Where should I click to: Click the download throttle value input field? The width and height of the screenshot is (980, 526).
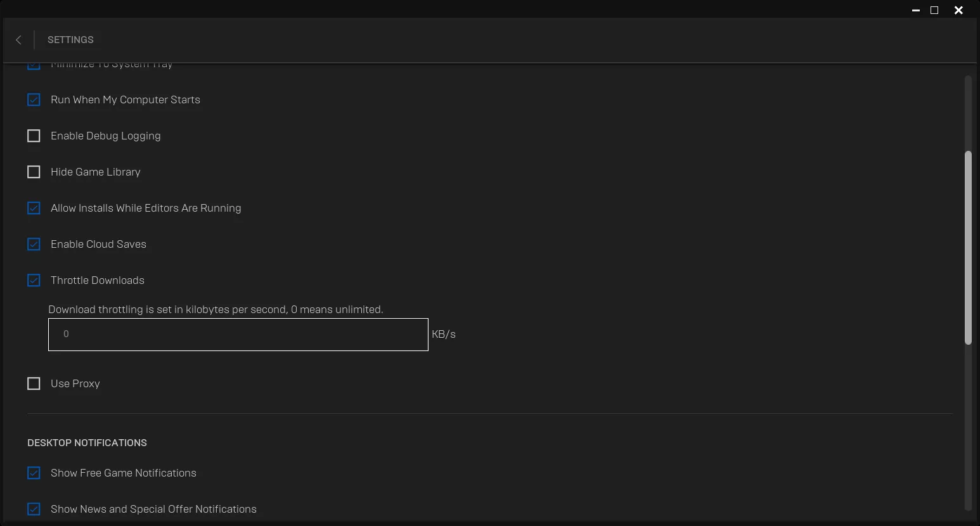click(238, 334)
